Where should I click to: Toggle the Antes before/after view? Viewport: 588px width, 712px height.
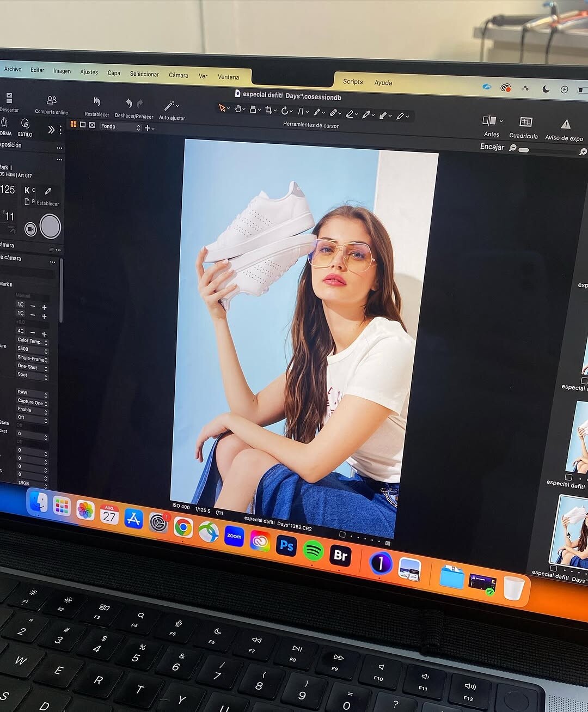[x=489, y=120]
